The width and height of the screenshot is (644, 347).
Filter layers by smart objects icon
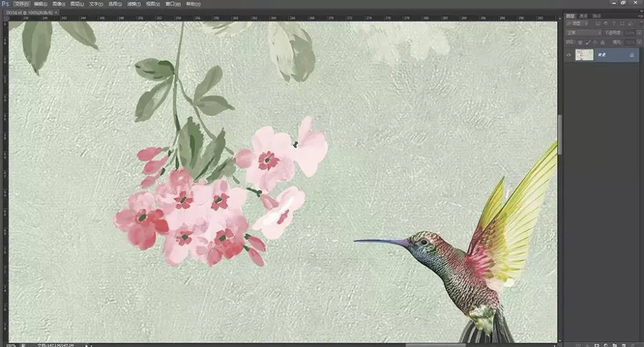tap(630, 23)
